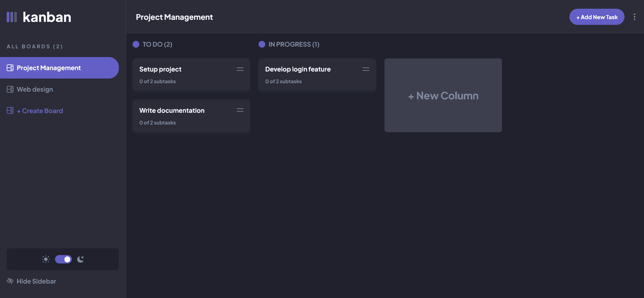Click the IN PROGRESS column color dot
The width and height of the screenshot is (644, 298).
262,44
